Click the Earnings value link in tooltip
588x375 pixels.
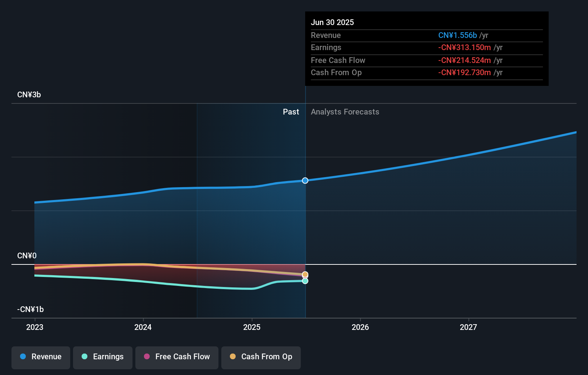[x=464, y=47]
